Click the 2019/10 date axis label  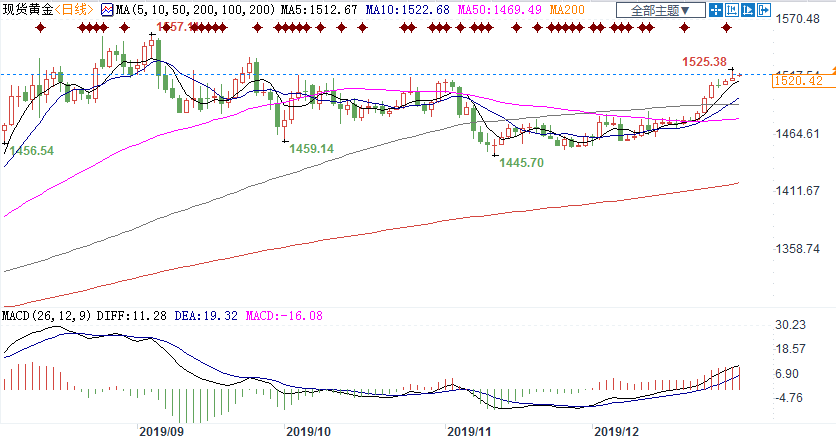coord(308,432)
